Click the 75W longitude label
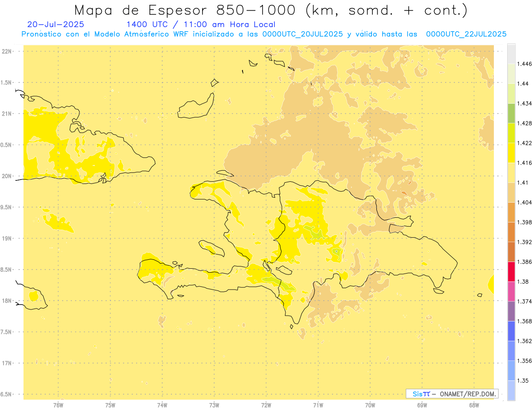532x411 pixels. tap(110, 405)
